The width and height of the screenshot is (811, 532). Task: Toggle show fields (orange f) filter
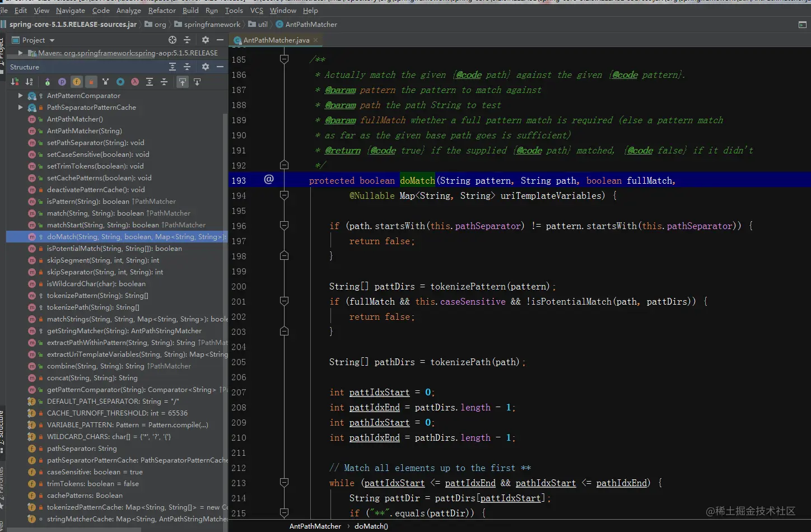coord(76,82)
